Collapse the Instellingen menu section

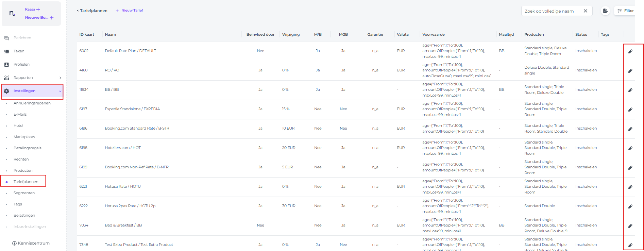[x=60, y=91]
